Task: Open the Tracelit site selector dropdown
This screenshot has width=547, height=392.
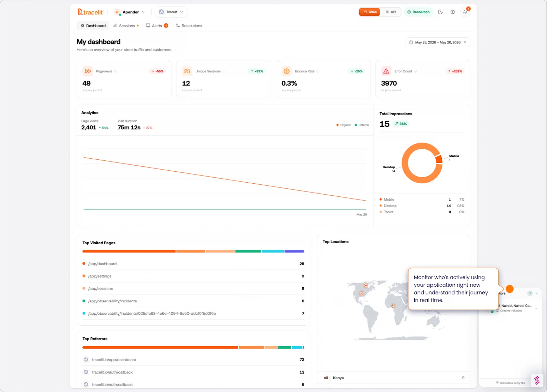Action: coord(171,12)
